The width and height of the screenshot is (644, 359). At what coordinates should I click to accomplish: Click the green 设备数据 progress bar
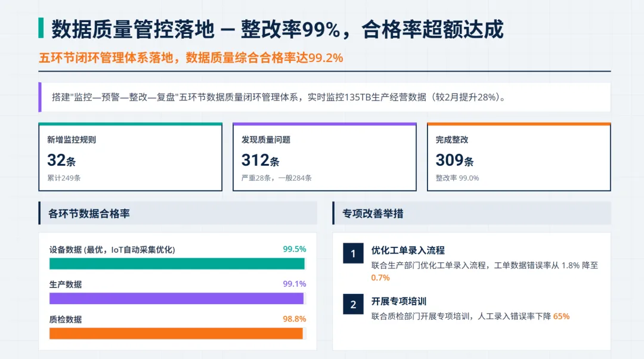[x=177, y=264]
